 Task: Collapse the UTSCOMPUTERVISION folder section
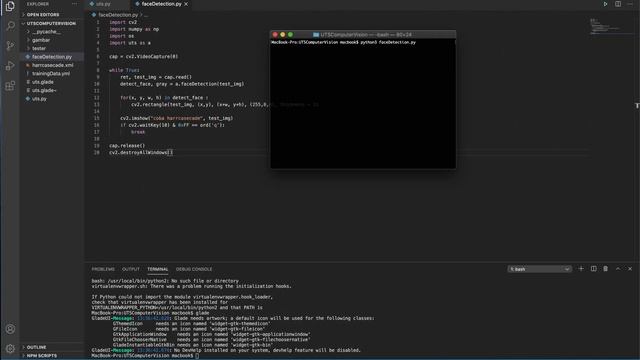52,23
